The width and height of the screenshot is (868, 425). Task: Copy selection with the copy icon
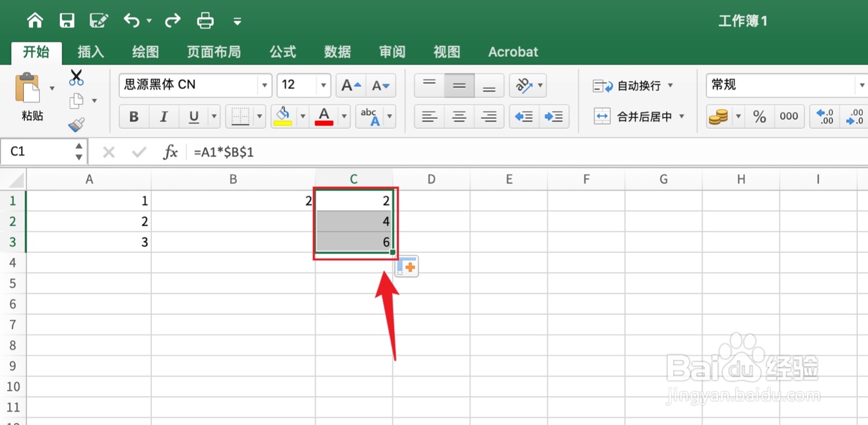pos(76,101)
